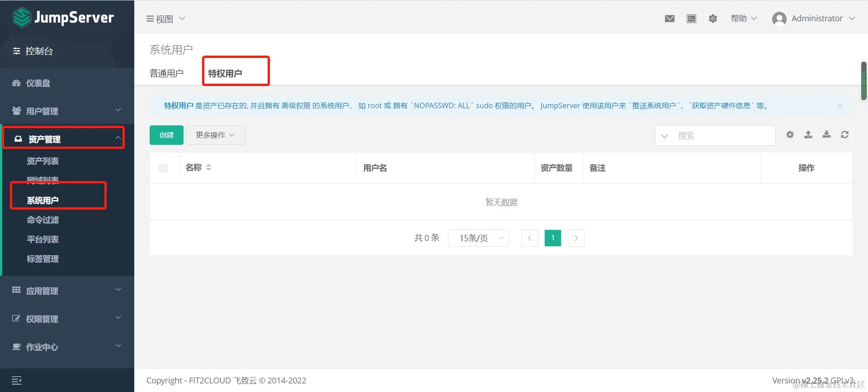Open the 视图 dropdown
868x392 pixels.
(x=165, y=19)
